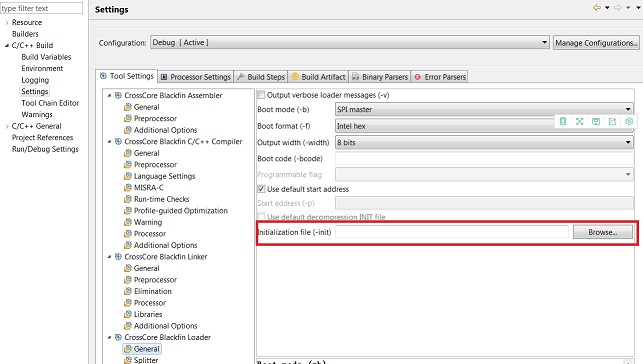Click the Manage Configurations button
Viewport: 643px width, 364px height.
tap(596, 43)
